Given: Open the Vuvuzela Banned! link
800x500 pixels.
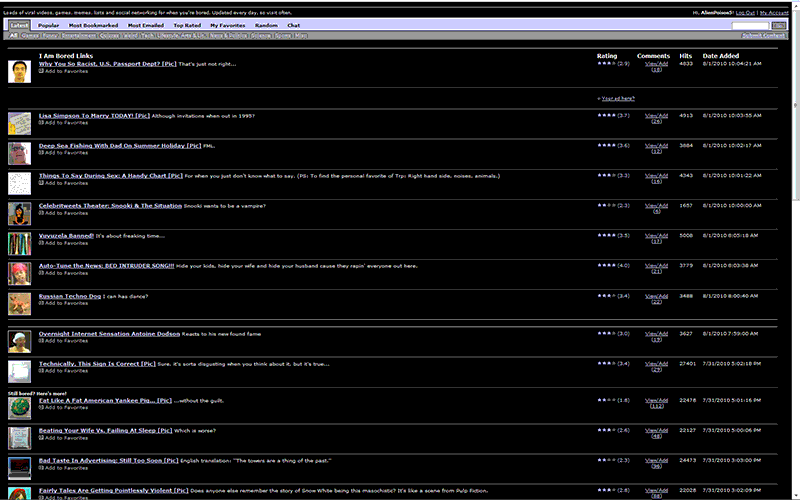Looking at the screenshot, I should (66, 236).
